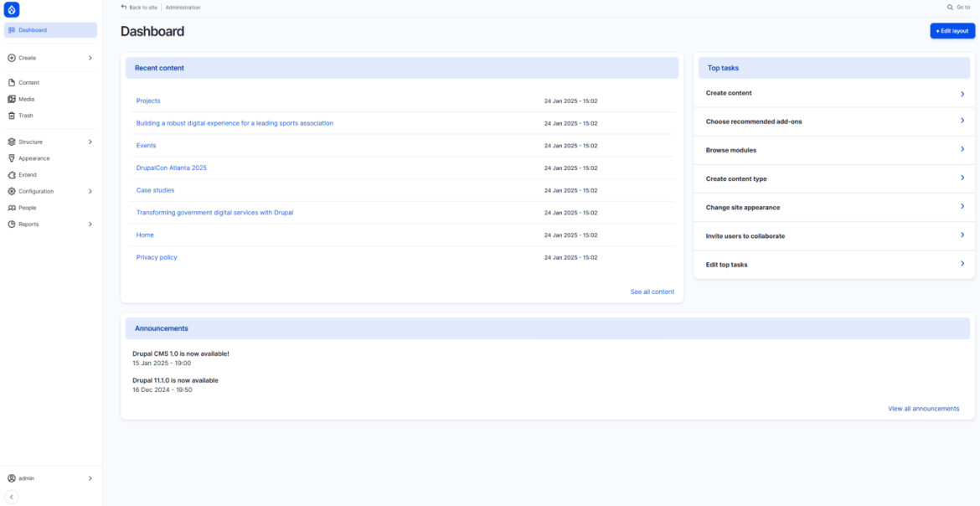Click the Back to site arrow icon

point(124,7)
